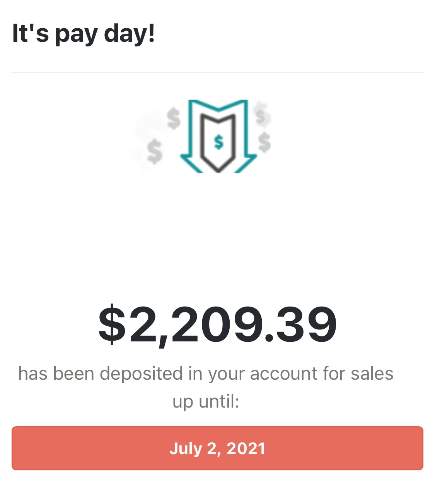Click the "up until:" text
The height and width of the screenshot is (504, 435).
point(206,402)
